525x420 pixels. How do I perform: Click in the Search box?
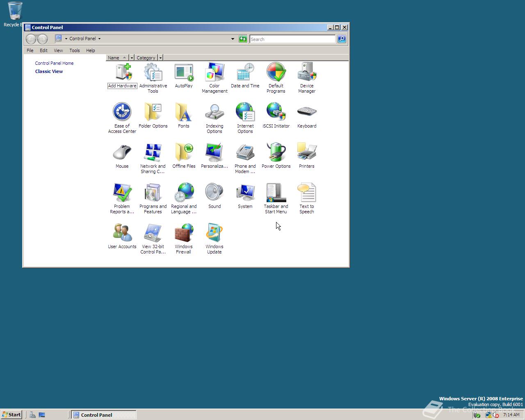(x=292, y=39)
